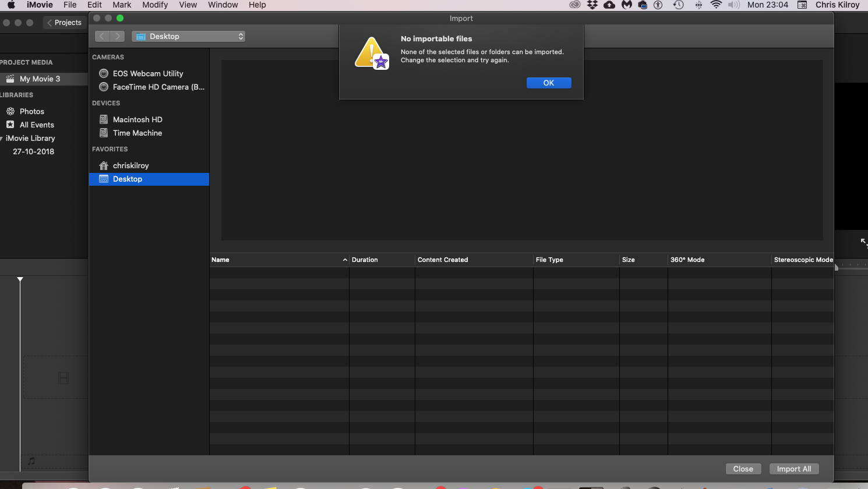868x489 pixels.
Task: Select the EOS Webcam Utility camera
Action: pos(149,73)
